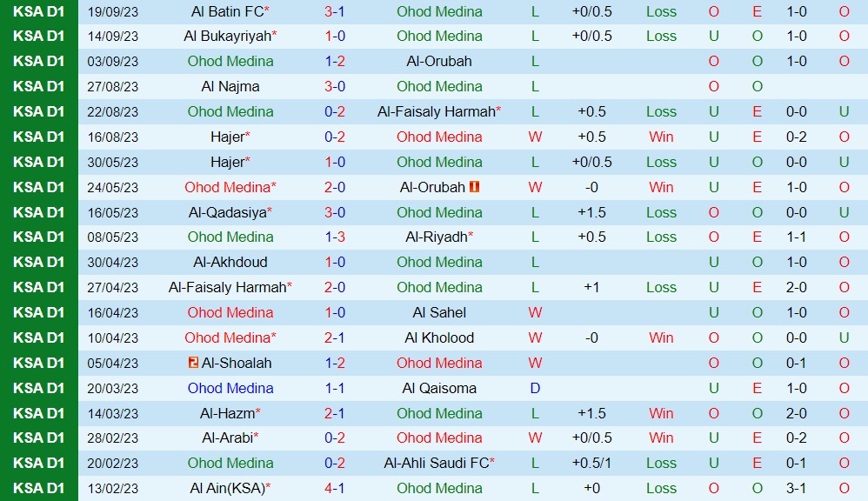Select the Al Najma team name

(230, 86)
